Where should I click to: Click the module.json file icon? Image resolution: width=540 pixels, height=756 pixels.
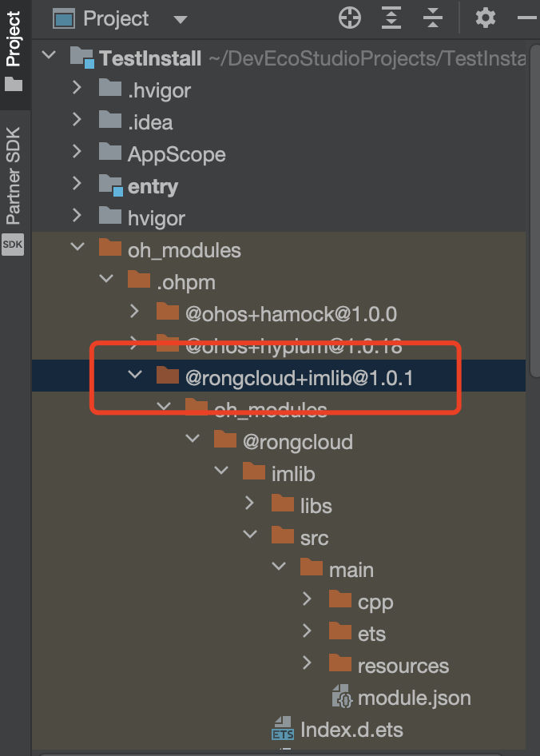coord(342,697)
